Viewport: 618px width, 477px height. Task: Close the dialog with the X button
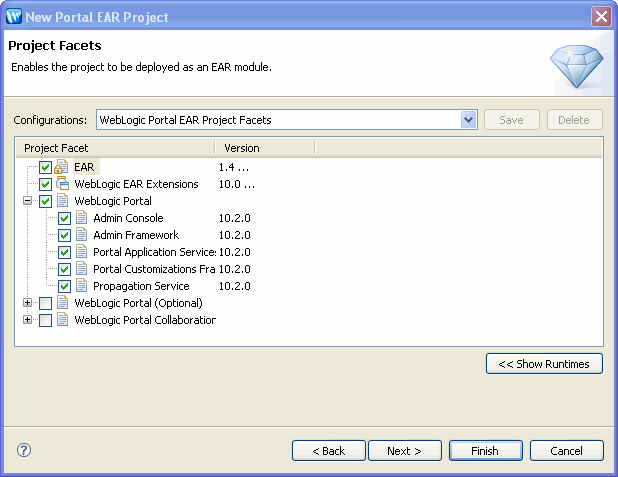(x=601, y=17)
